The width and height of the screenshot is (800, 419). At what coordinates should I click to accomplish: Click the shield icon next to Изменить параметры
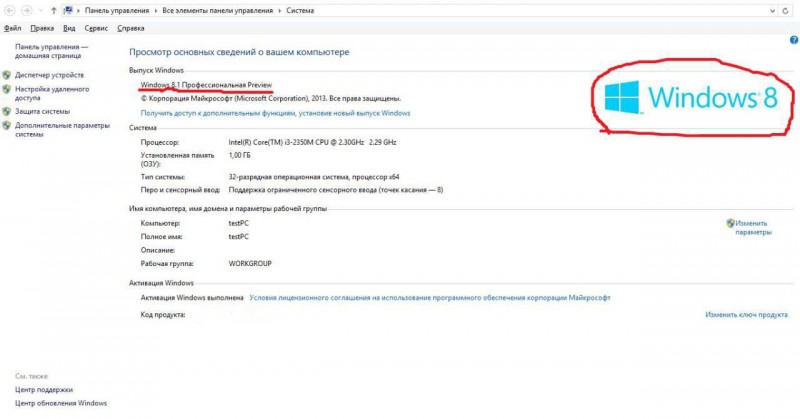(730, 223)
